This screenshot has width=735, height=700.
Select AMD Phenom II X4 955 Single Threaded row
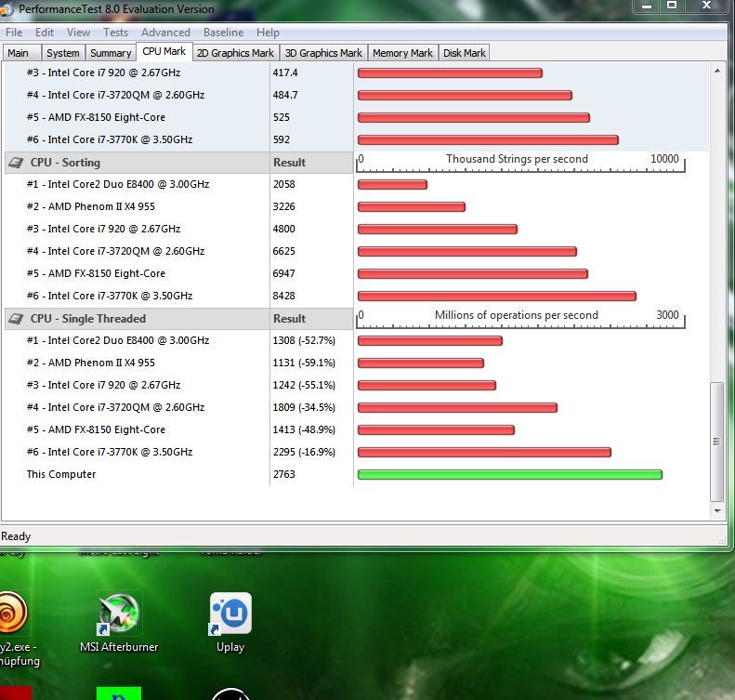pyautogui.click(x=356, y=363)
